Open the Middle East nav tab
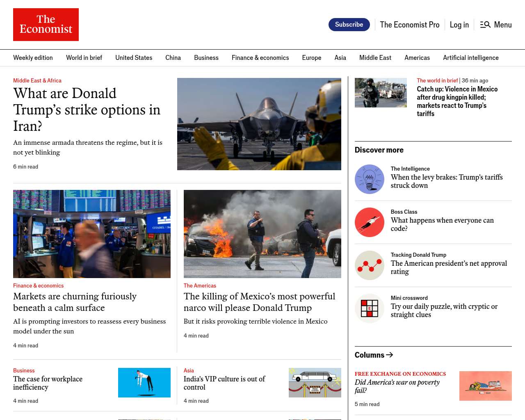Image resolution: width=525 pixels, height=420 pixels. coord(375,58)
